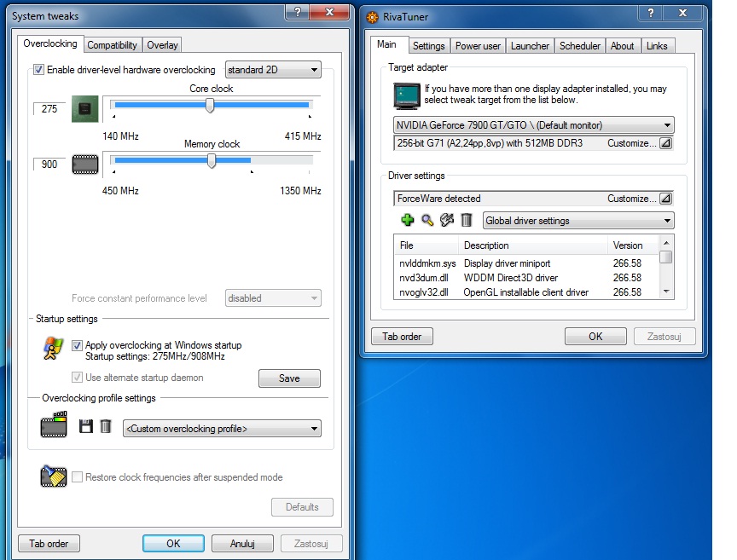This screenshot has width=737, height=560.
Task: Open the Scheduler tab
Action: click(x=579, y=46)
